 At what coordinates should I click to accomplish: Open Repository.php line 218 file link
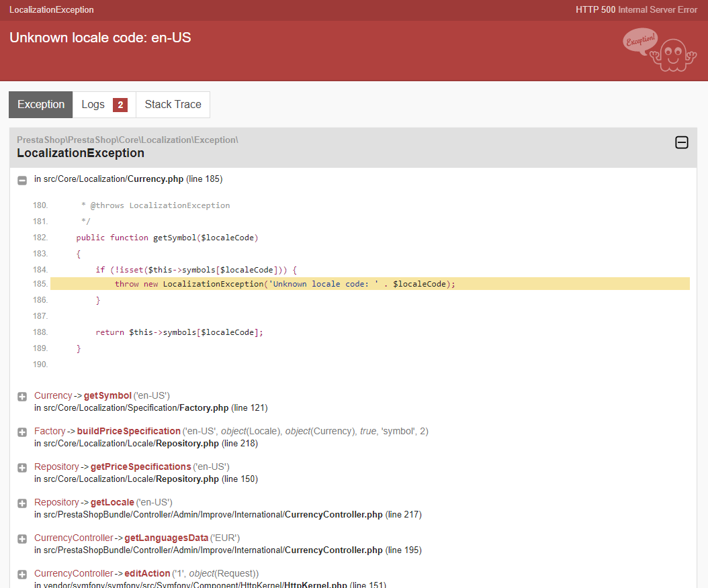[146, 444]
